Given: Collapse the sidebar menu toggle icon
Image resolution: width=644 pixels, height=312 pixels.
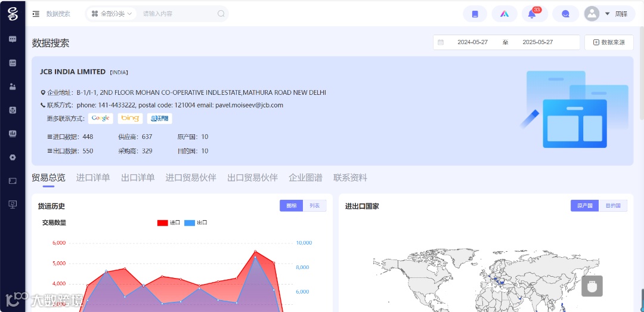Looking at the screenshot, I should (36, 14).
